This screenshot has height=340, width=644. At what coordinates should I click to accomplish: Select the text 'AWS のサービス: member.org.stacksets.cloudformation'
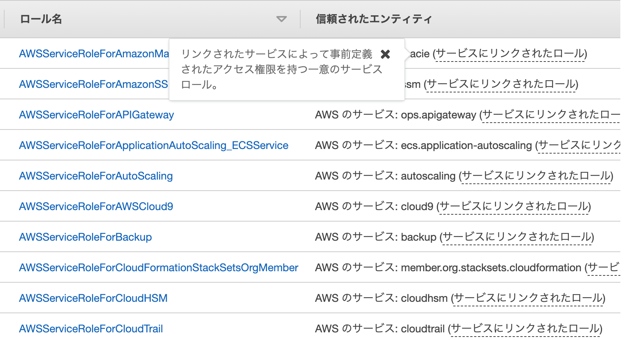tap(448, 267)
